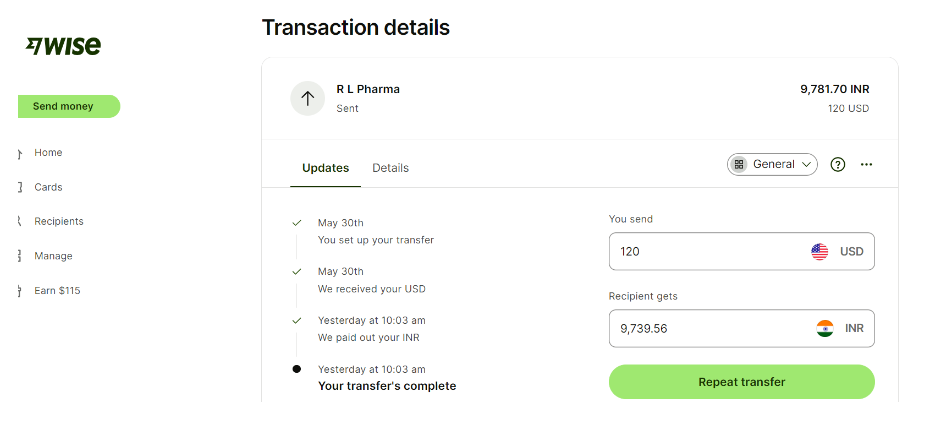Viewport: 931px width, 439px height.
Task: Click the General category grid icon
Action: pyautogui.click(x=739, y=165)
